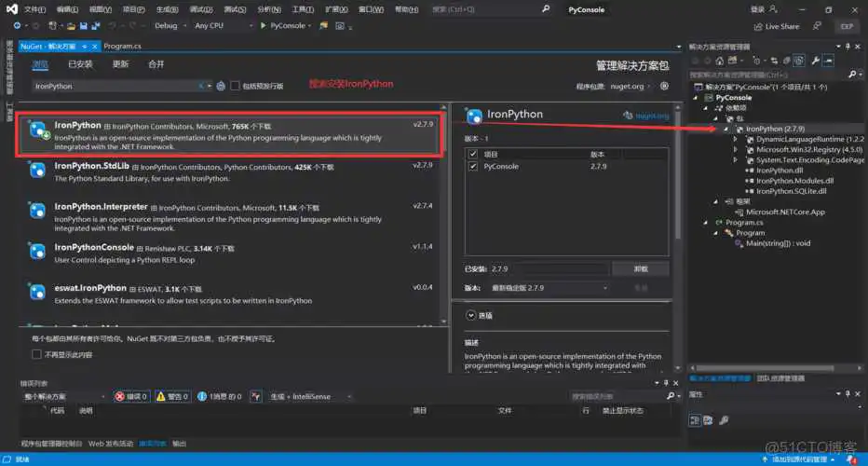Click the IronPython package search field

click(112, 86)
